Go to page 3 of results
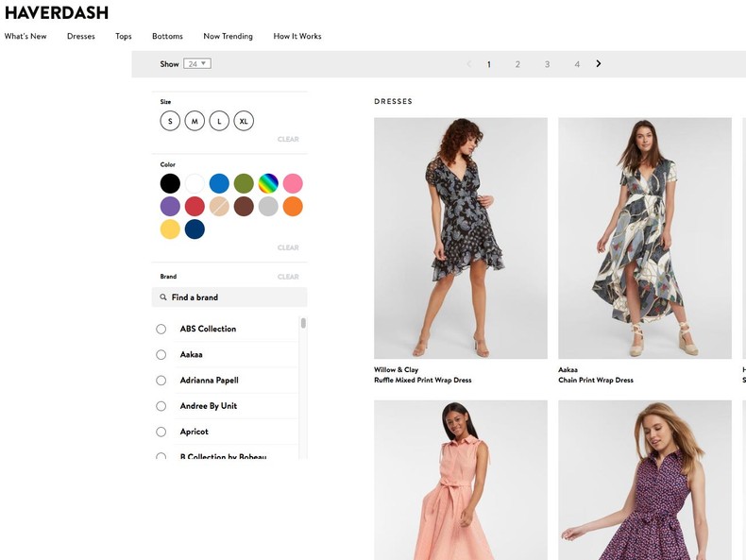The width and height of the screenshot is (746, 560). coord(547,64)
